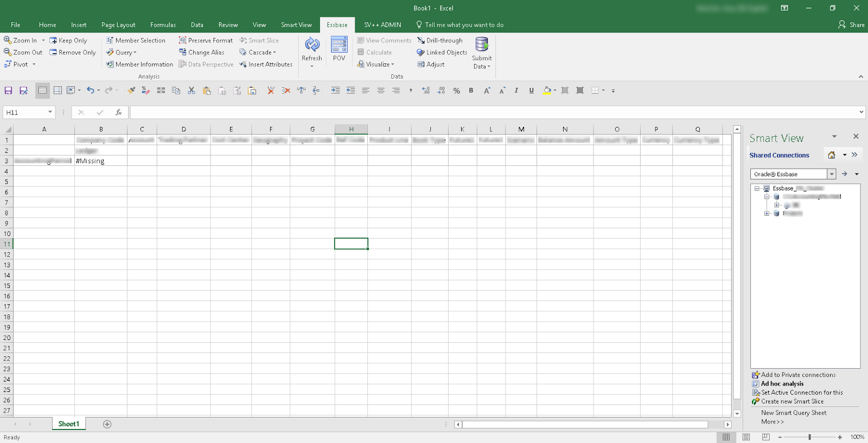The image size is (868, 443).
Task: Toggle Bold formatting in the quick toolbar
Action: (x=471, y=91)
